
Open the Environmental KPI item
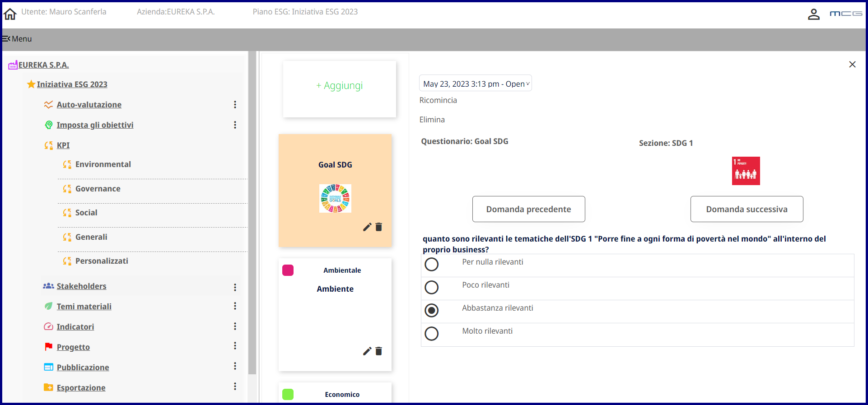[103, 164]
